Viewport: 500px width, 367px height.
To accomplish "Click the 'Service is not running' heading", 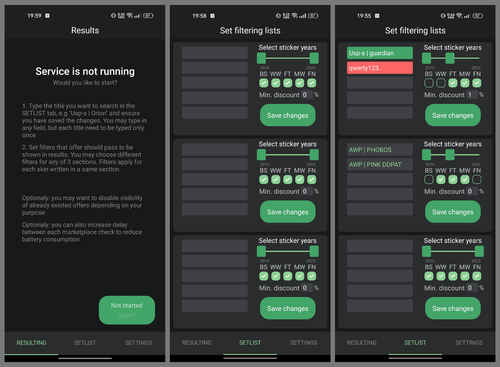I will [85, 71].
